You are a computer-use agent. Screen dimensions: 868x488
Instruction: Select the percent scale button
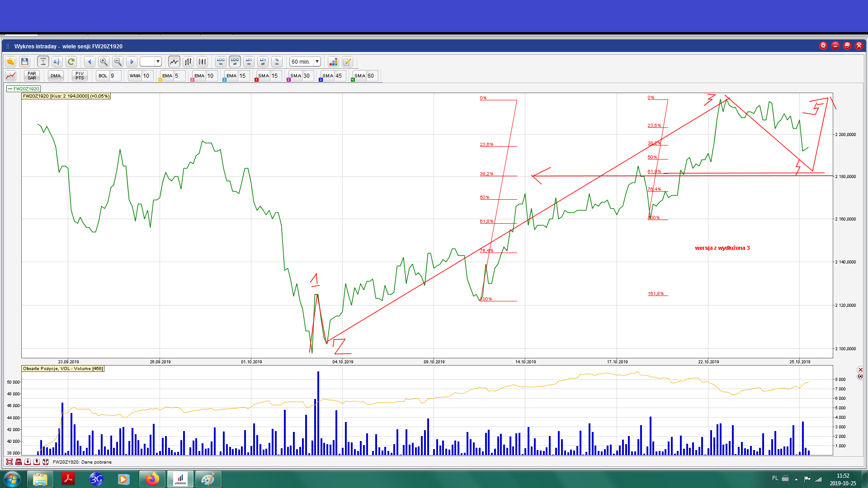(x=277, y=61)
